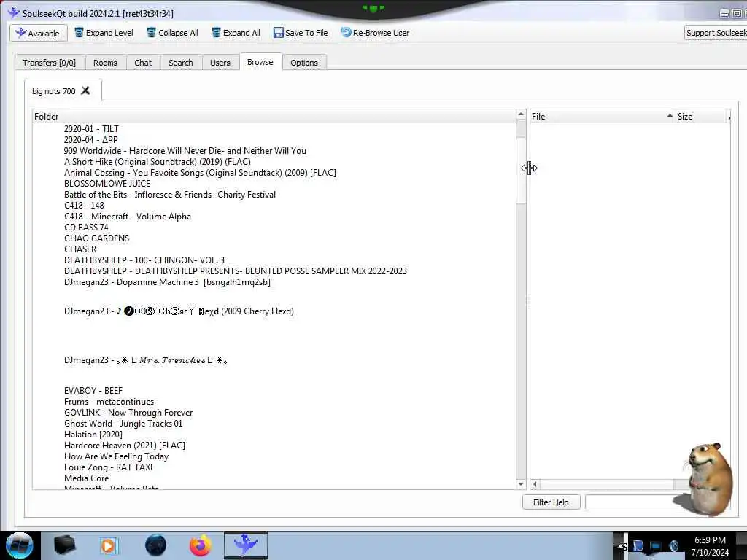Select the C418 - 148 folder

tap(84, 206)
